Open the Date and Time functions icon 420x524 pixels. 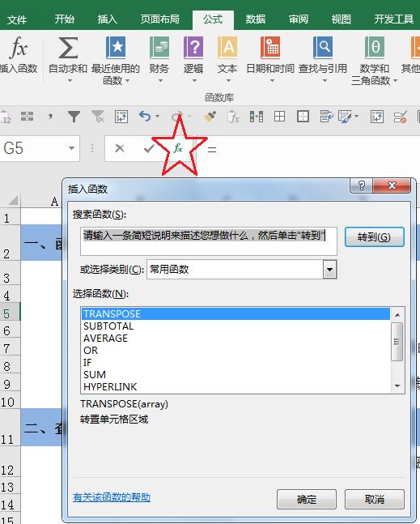click(x=270, y=48)
